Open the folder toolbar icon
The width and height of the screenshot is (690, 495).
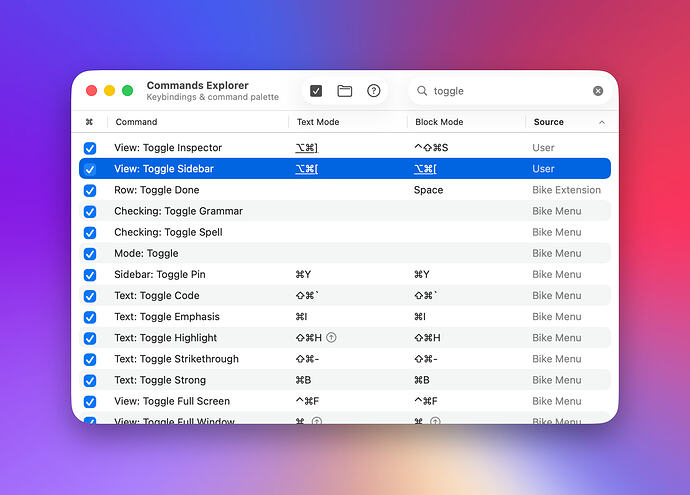(x=345, y=91)
